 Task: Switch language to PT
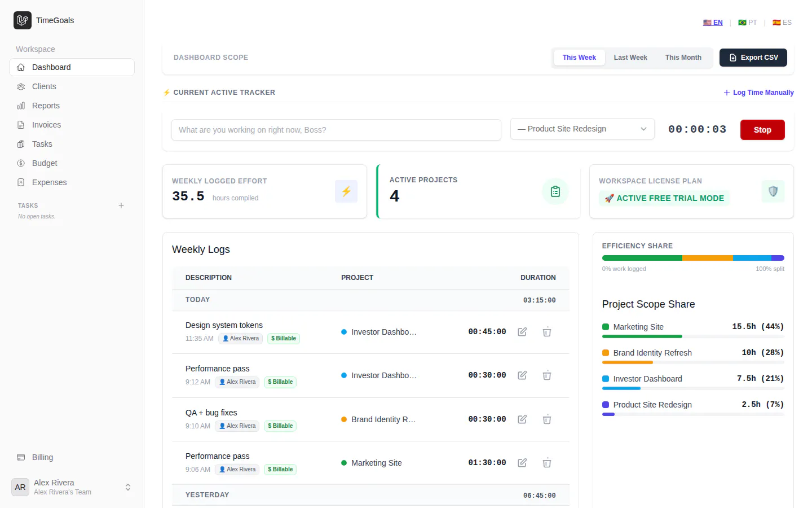click(x=748, y=23)
